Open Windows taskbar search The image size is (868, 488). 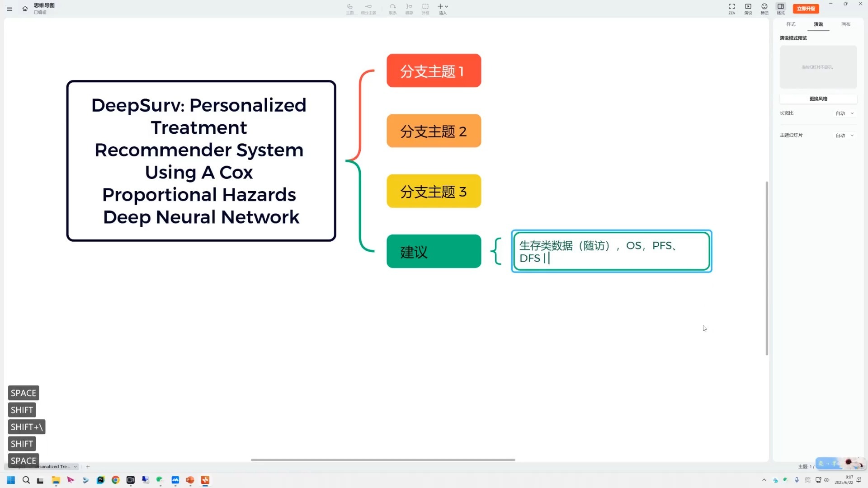click(26, 480)
